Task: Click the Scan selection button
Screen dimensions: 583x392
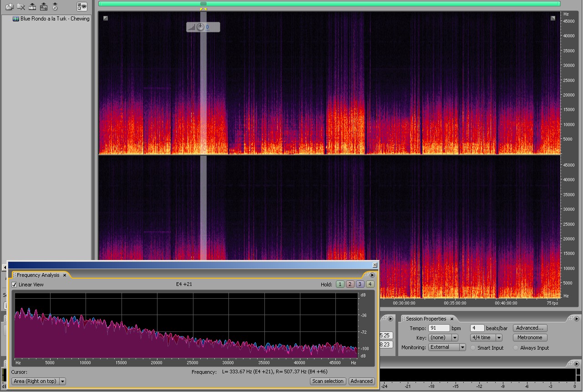Action: pos(328,381)
